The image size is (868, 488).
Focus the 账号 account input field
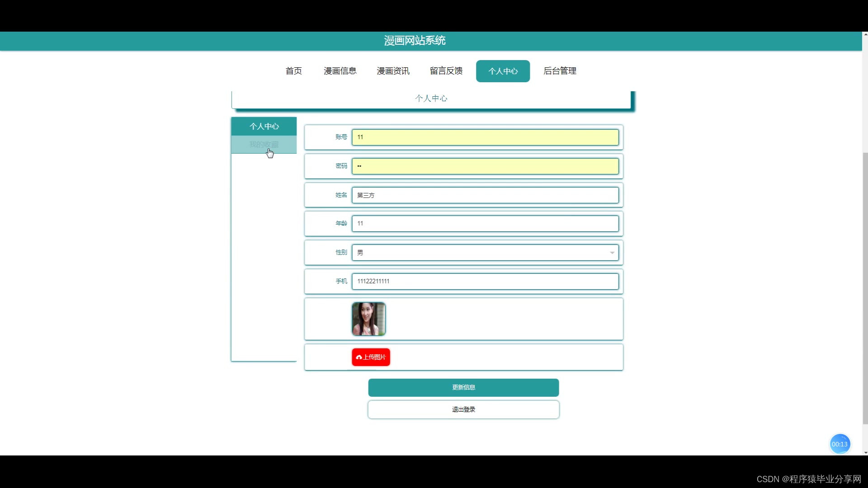(x=485, y=137)
